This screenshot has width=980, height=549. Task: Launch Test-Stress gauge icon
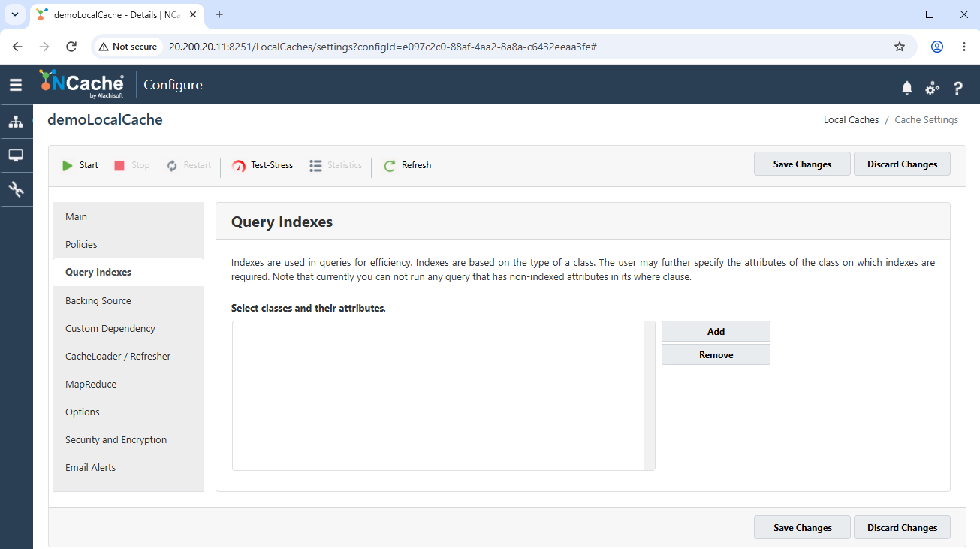coord(239,166)
